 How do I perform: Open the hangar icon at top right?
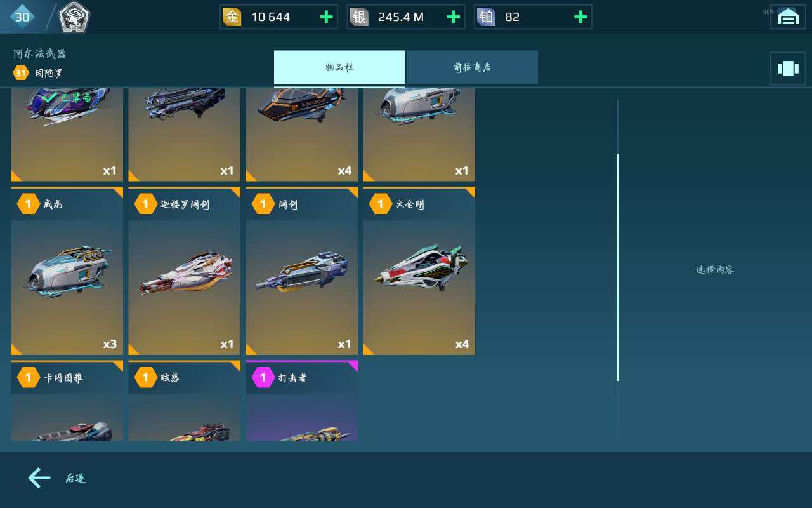788,17
